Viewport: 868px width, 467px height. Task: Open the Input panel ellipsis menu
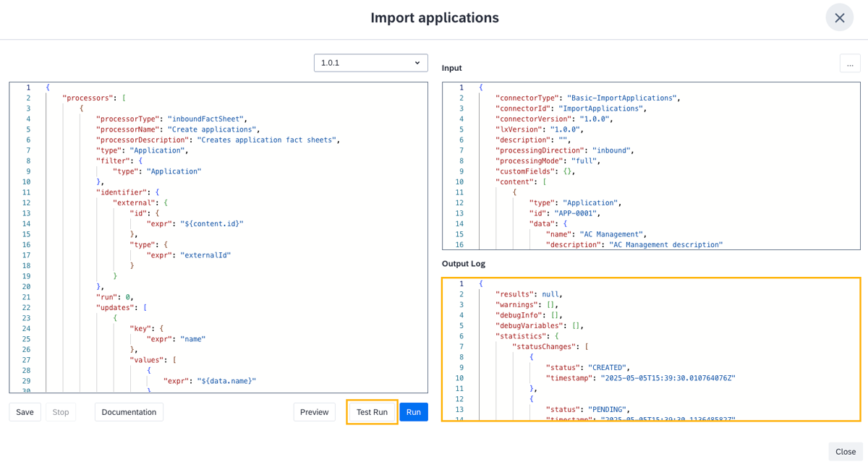click(x=850, y=64)
